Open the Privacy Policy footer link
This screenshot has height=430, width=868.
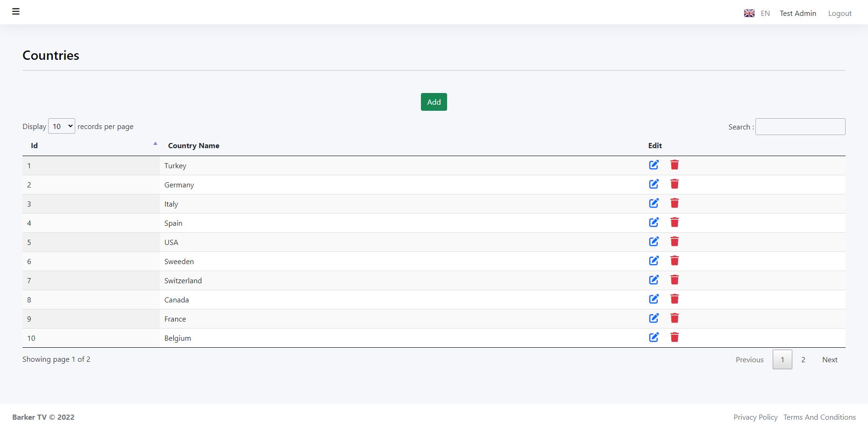click(x=755, y=417)
